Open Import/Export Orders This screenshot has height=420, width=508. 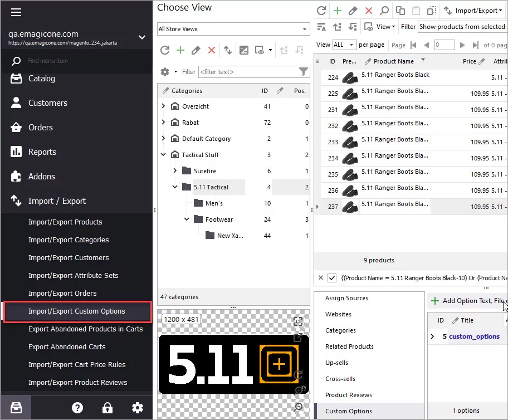[x=62, y=294]
